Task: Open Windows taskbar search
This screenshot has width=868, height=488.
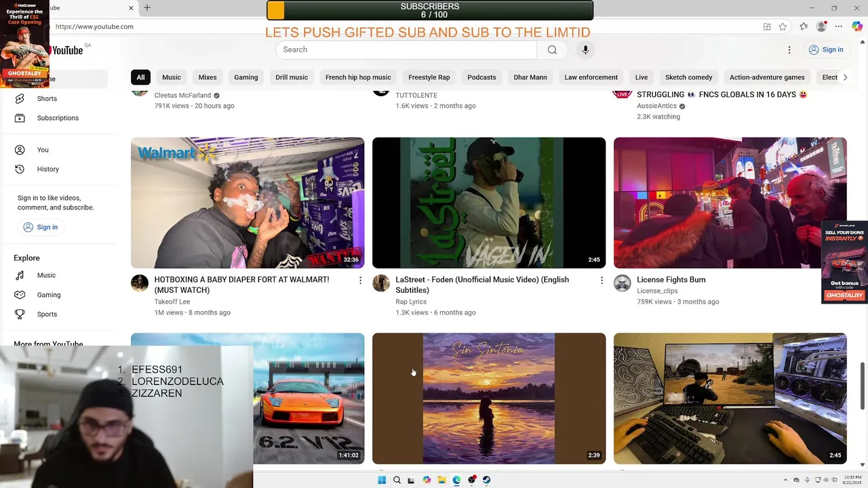Action: click(397, 480)
